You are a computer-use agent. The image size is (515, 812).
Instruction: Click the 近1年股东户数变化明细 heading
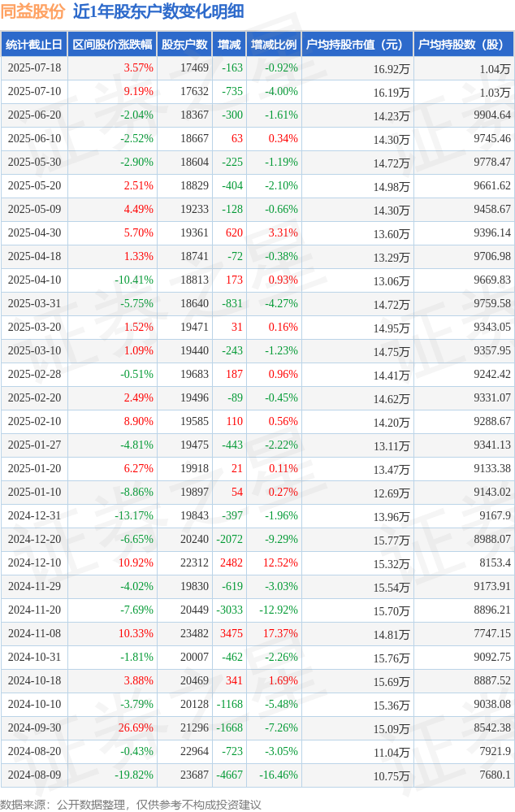158,11
